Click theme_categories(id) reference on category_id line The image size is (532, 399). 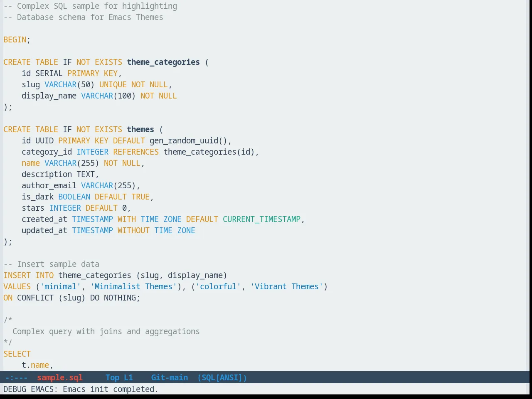tap(209, 152)
